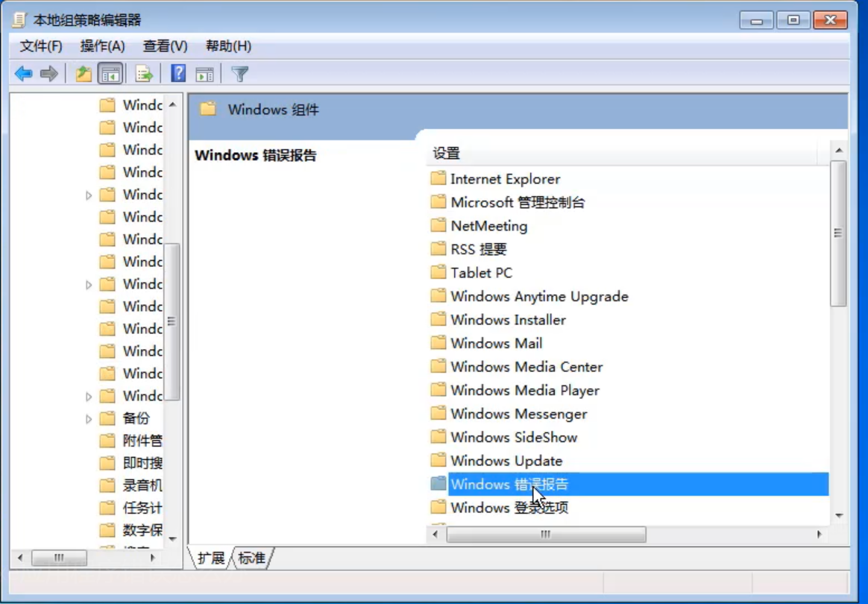This screenshot has height=604, width=868.
Task: Click the filter funnel icon in the toolbar
Action: tap(239, 73)
